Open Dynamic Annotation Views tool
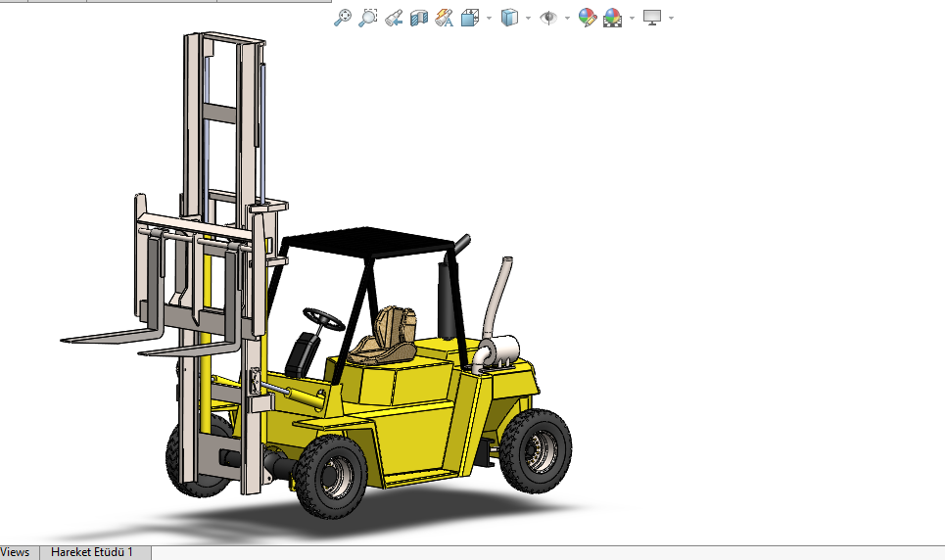This screenshot has width=946, height=560. (445, 17)
